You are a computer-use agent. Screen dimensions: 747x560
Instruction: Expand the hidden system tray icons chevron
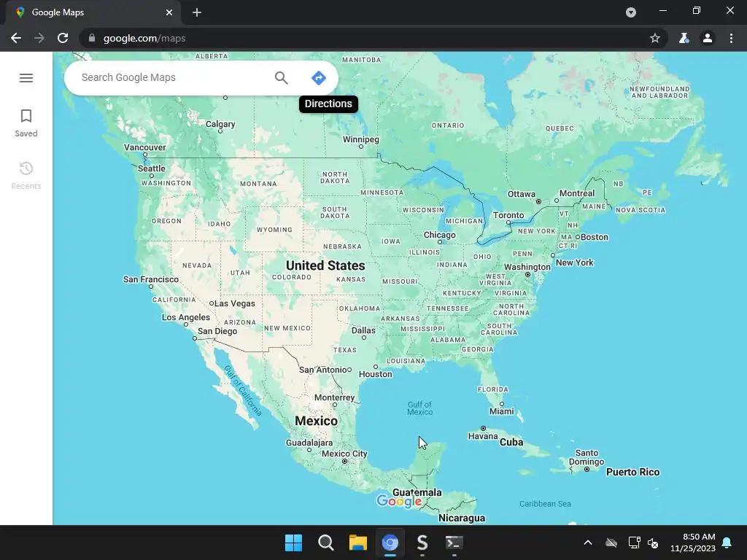coord(588,542)
